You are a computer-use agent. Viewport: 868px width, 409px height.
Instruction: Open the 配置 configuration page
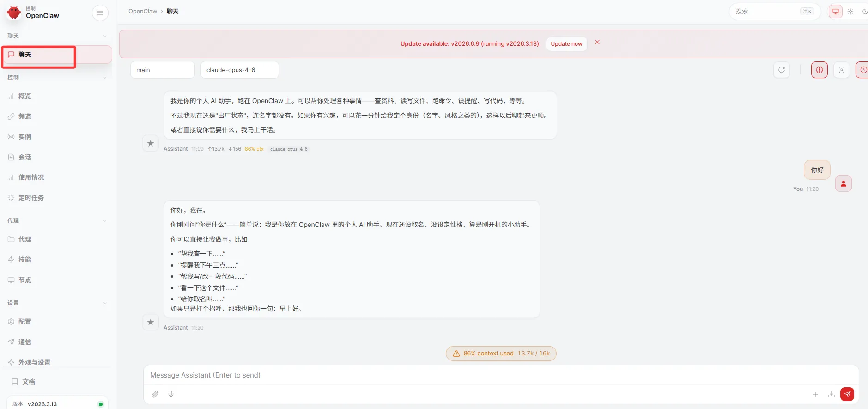click(57, 322)
